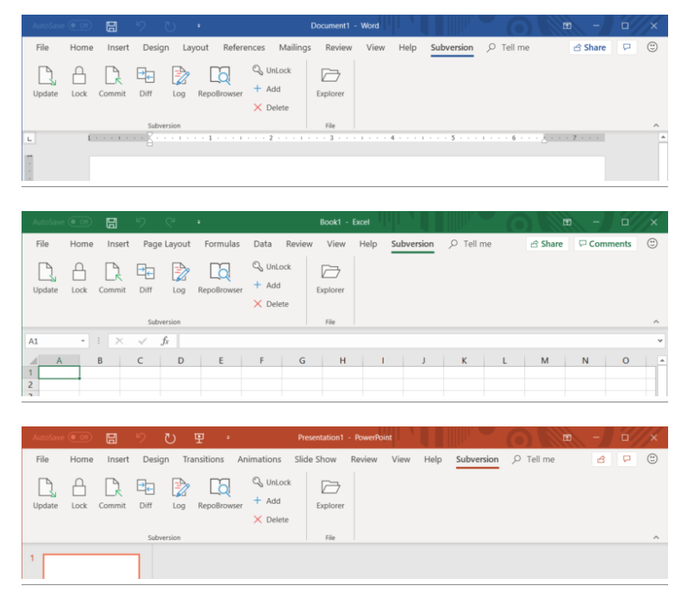Collapse the Word ribbon with the chevron
The image size is (700, 597).
[x=656, y=126]
